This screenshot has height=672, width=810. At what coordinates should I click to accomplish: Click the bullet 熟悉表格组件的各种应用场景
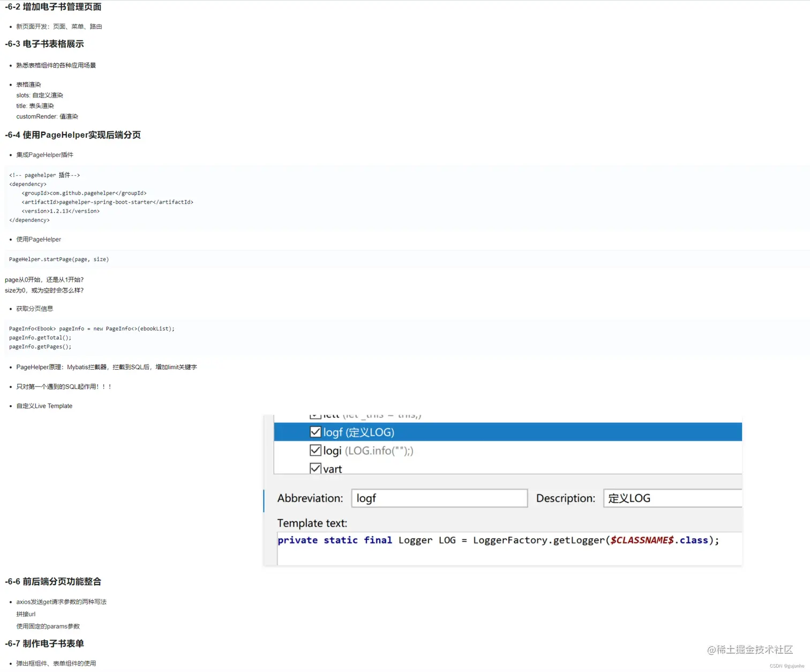(x=56, y=65)
